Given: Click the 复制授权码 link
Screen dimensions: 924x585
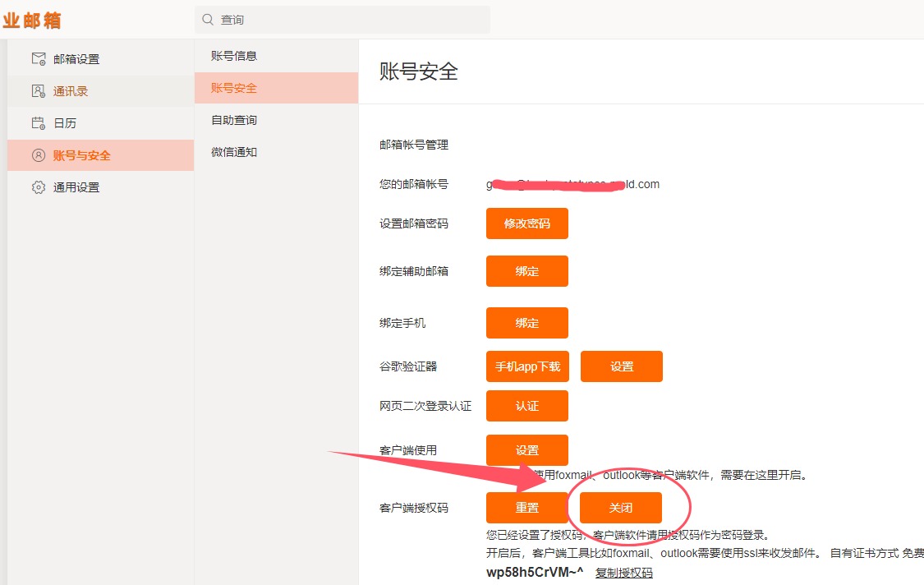Looking at the screenshot, I should [x=623, y=573].
